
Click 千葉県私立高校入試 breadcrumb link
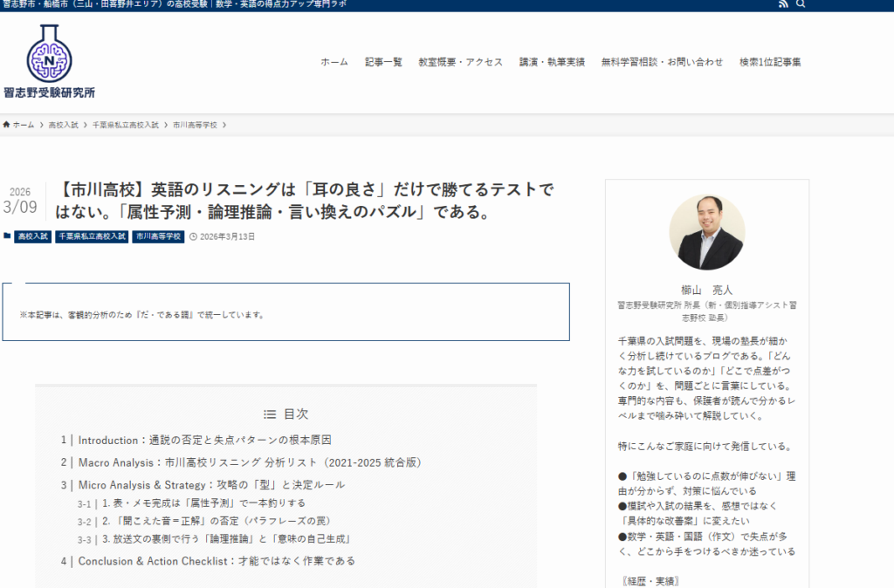[126, 125]
